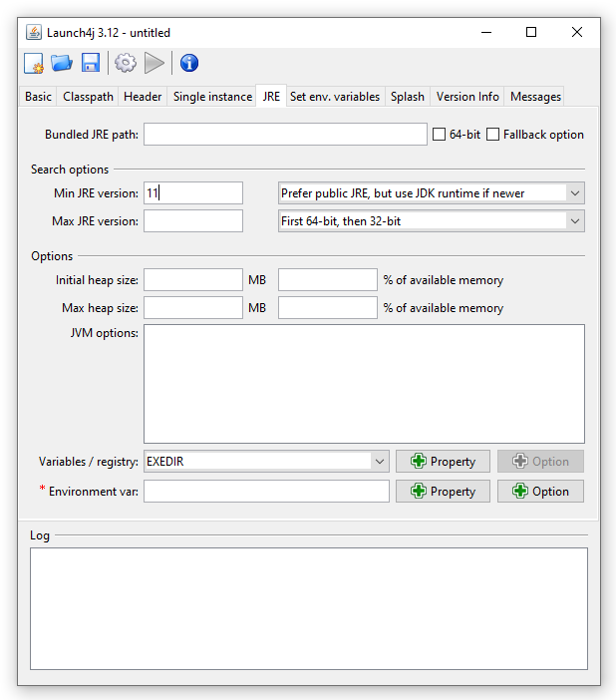
Task: Click the Max heap size MB field
Action: point(193,307)
